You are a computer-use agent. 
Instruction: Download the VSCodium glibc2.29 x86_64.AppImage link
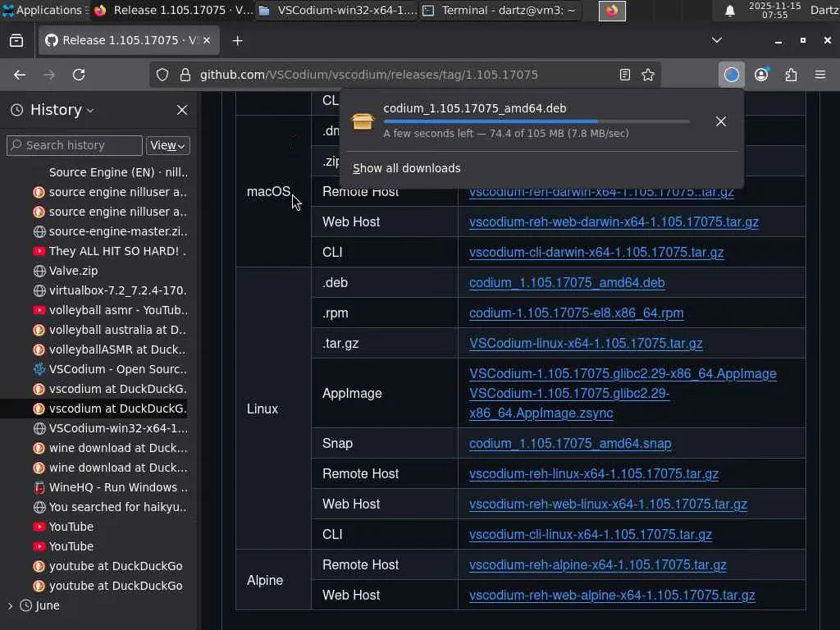click(623, 374)
